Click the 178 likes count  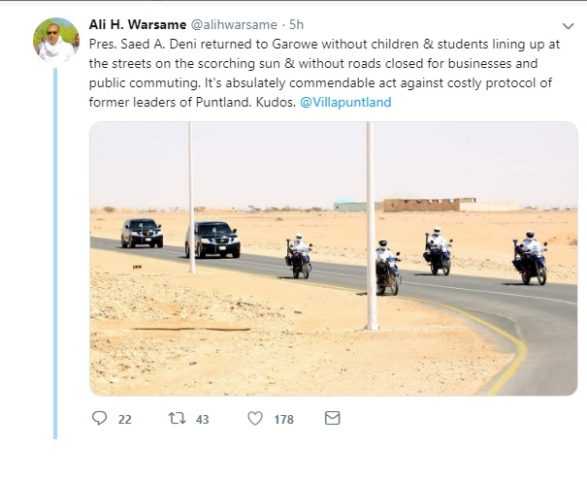[x=284, y=419]
